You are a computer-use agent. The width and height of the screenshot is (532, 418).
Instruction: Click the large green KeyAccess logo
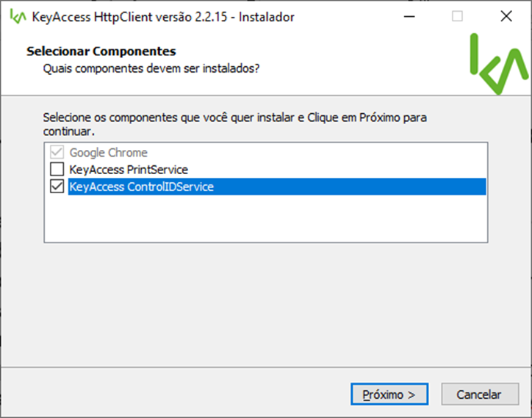pyautogui.click(x=499, y=64)
